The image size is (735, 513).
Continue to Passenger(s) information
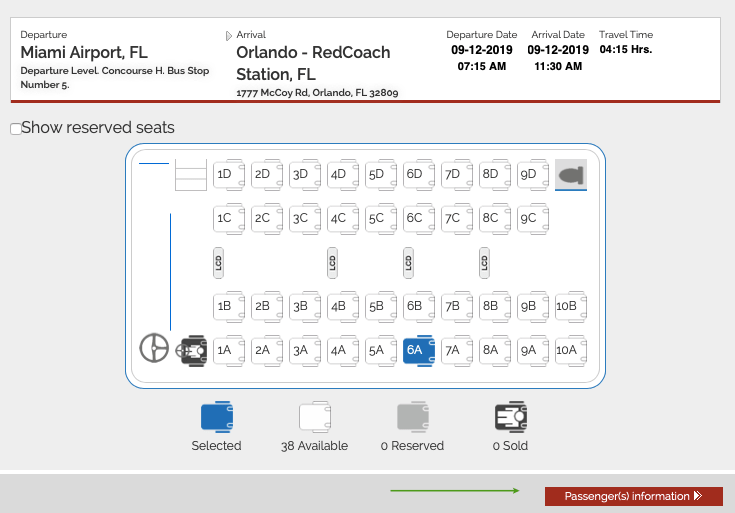633,496
